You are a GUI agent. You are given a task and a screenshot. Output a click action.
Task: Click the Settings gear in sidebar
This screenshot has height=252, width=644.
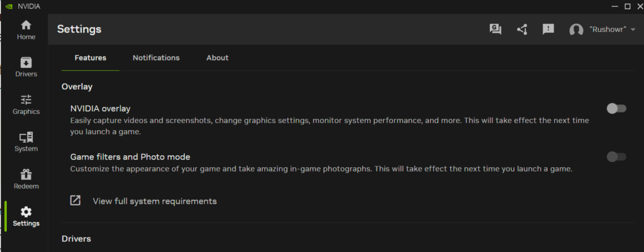point(26,212)
